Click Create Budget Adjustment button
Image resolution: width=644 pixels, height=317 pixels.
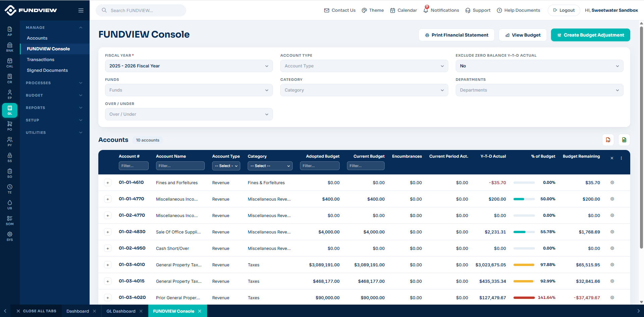pyautogui.click(x=591, y=35)
